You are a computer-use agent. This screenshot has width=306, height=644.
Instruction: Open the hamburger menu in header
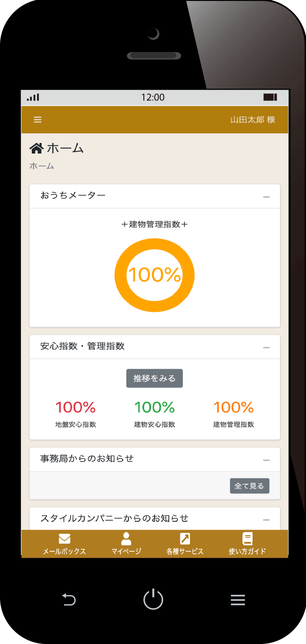click(38, 120)
